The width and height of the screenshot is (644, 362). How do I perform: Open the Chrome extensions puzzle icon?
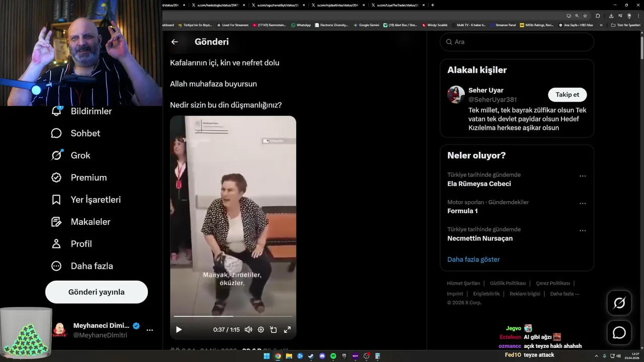click(598, 16)
